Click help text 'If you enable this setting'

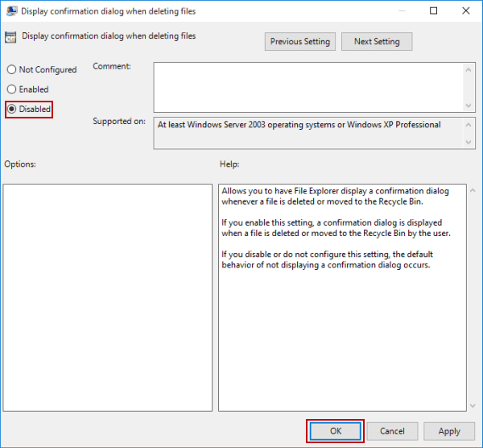336,228
